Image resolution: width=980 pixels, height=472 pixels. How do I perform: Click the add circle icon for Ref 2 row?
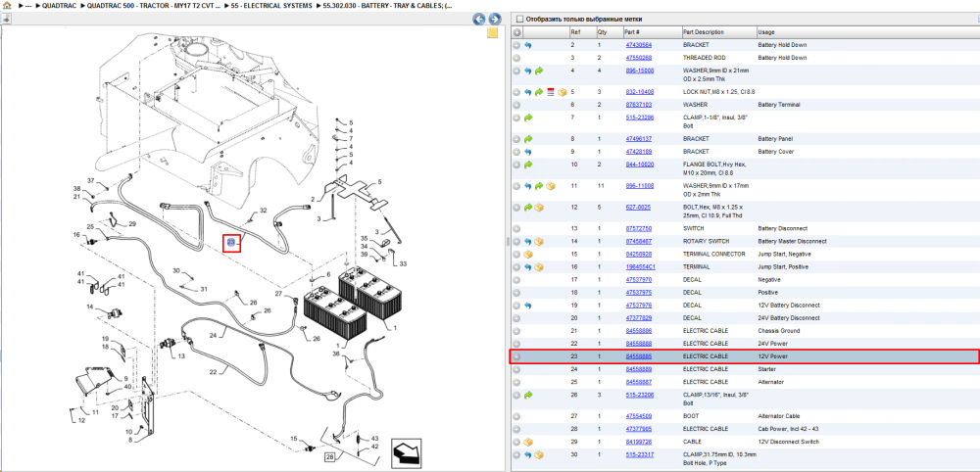(516, 45)
